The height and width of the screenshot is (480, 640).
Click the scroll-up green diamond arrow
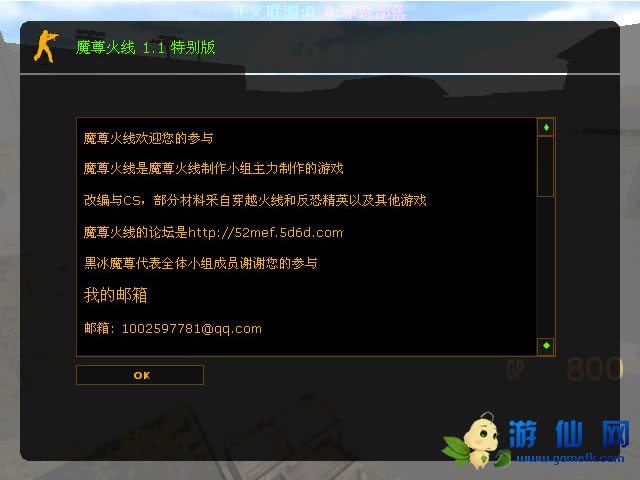[x=546, y=127]
